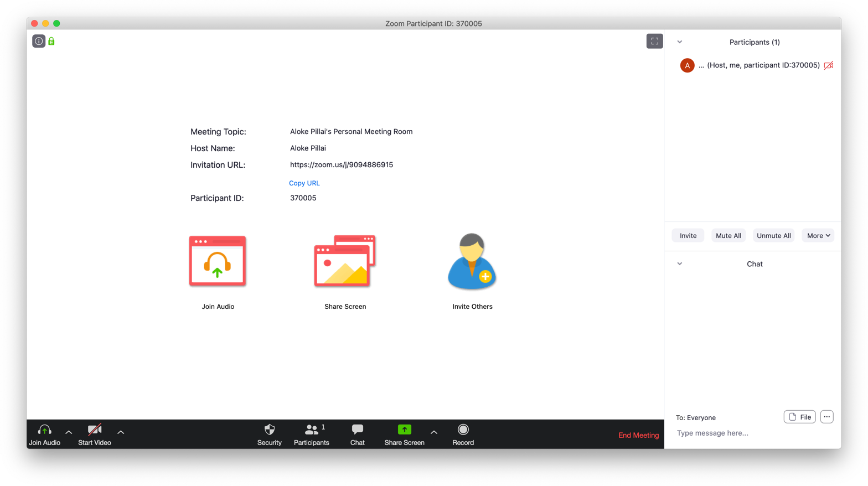868x486 pixels.
Task: Open chat more options ellipsis button
Action: [x=827, y=417]
